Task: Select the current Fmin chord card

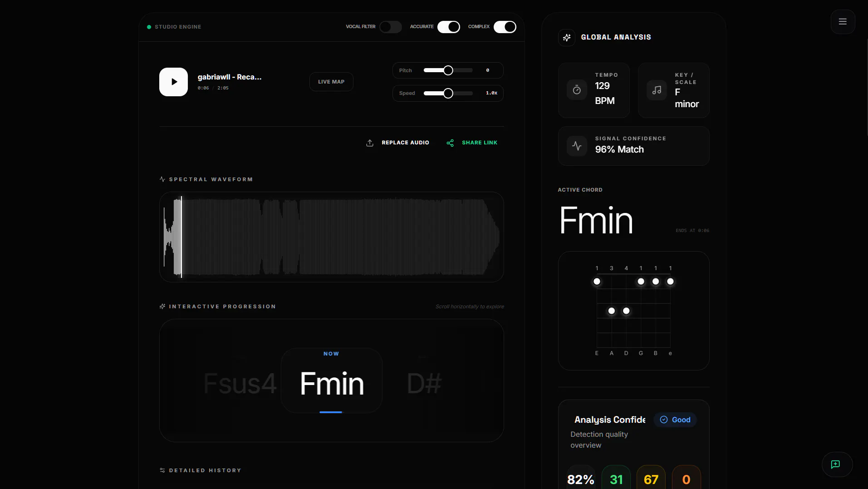Action: point(332,380)
